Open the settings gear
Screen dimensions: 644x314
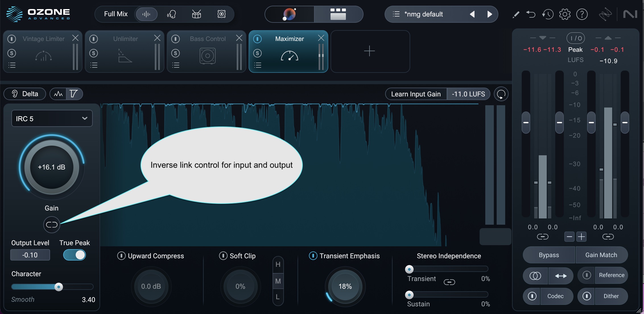click(565, 14)
